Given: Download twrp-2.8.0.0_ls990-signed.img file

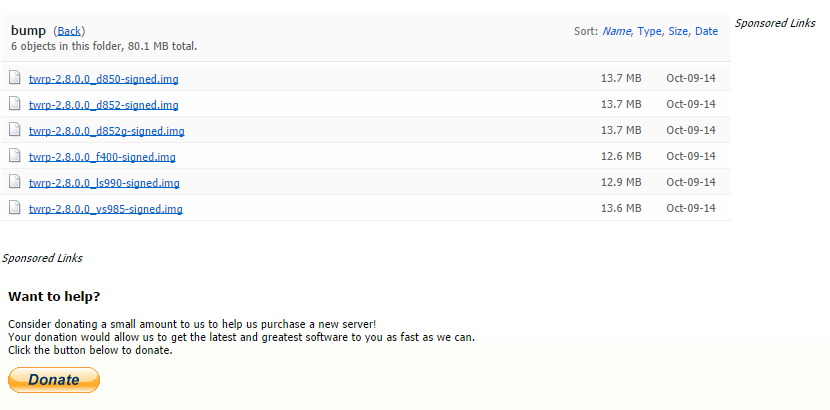Looking at the screenshot, I should (x=104, y=183).
